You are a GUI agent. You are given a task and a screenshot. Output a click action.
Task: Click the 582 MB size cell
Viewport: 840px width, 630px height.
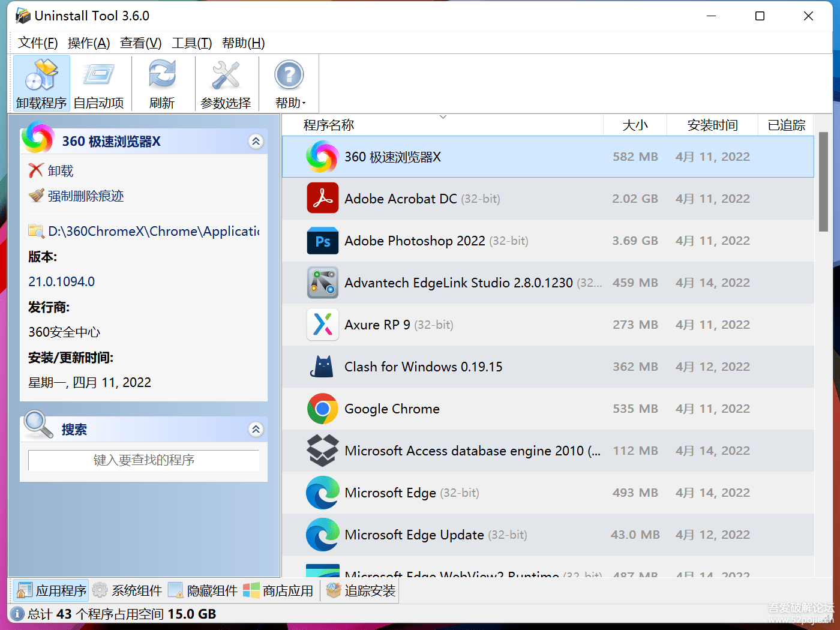(635, 157)
